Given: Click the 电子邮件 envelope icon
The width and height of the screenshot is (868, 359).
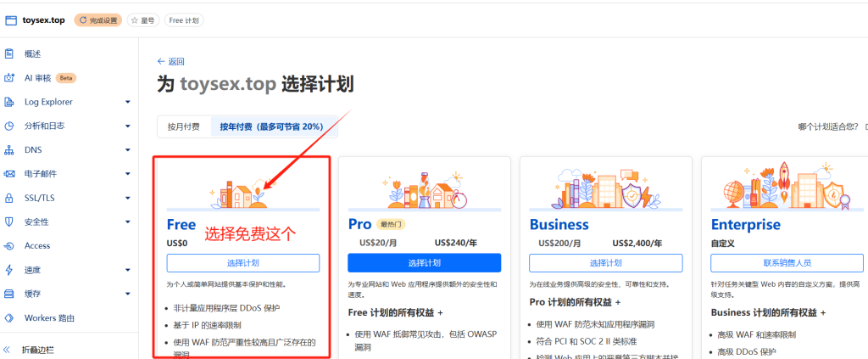Looking at the screenshot, I should point(8,174).
